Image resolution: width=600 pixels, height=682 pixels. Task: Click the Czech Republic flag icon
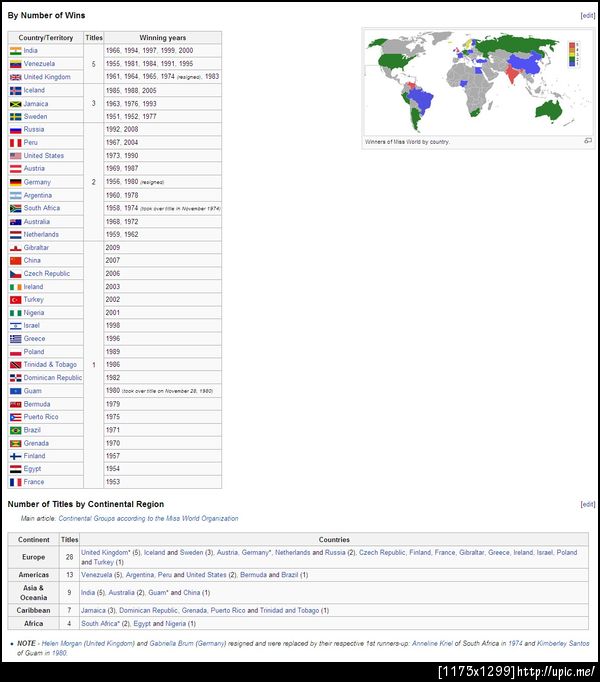click(x=16, y=274)
